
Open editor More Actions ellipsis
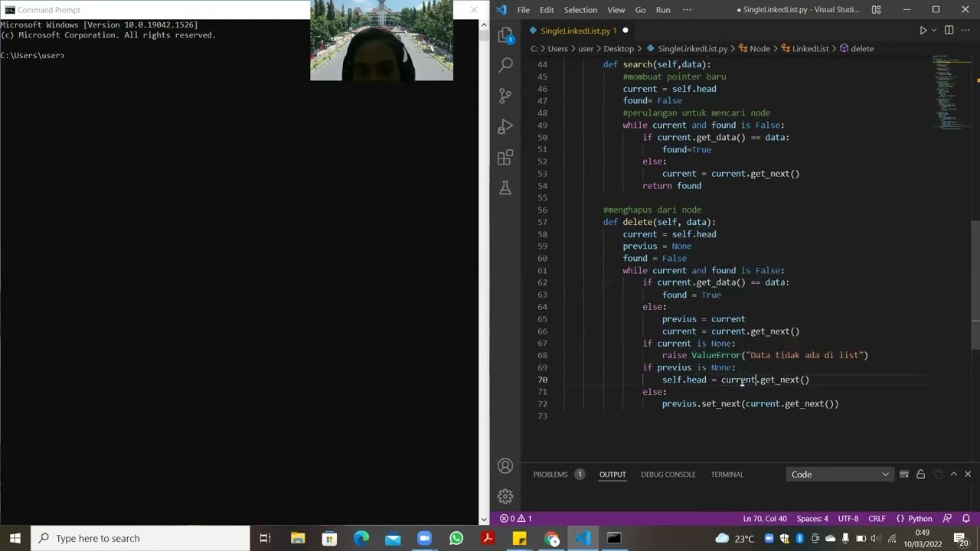pos(965,31)
